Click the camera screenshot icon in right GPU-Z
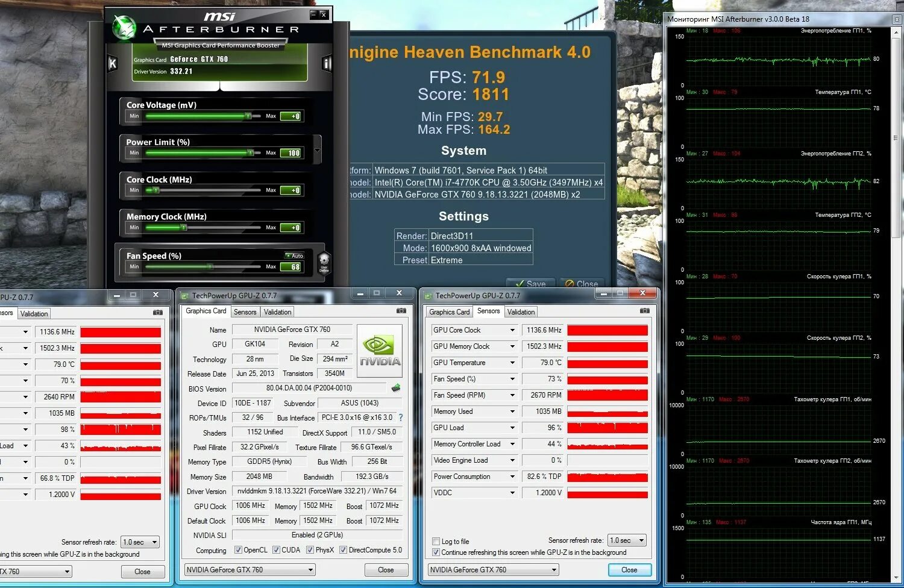This screenshot has width=904, height=588. pos(645,311)
